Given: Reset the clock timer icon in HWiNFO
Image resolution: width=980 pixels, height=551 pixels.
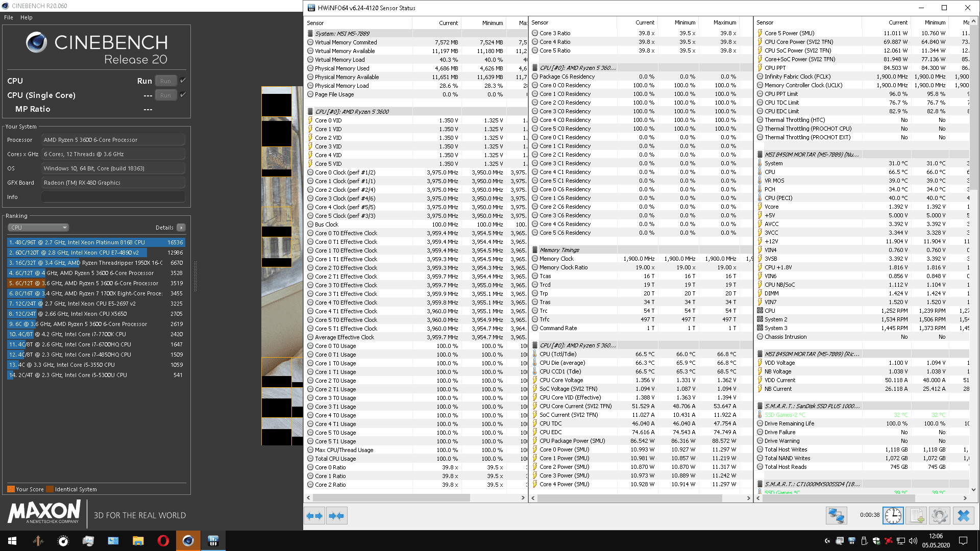Looking at the screenshot, I should [x=893, y=516].
